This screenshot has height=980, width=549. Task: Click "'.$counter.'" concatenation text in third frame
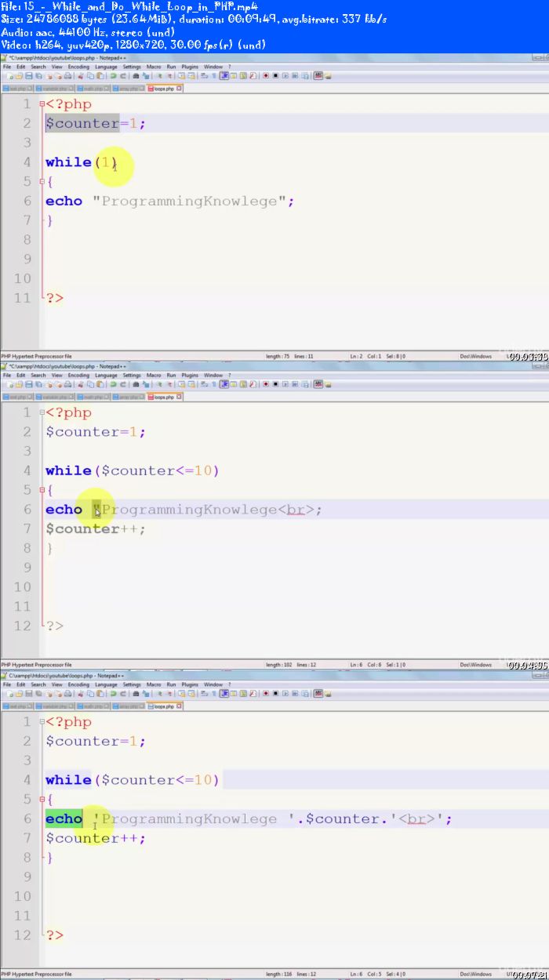[342, 819]
